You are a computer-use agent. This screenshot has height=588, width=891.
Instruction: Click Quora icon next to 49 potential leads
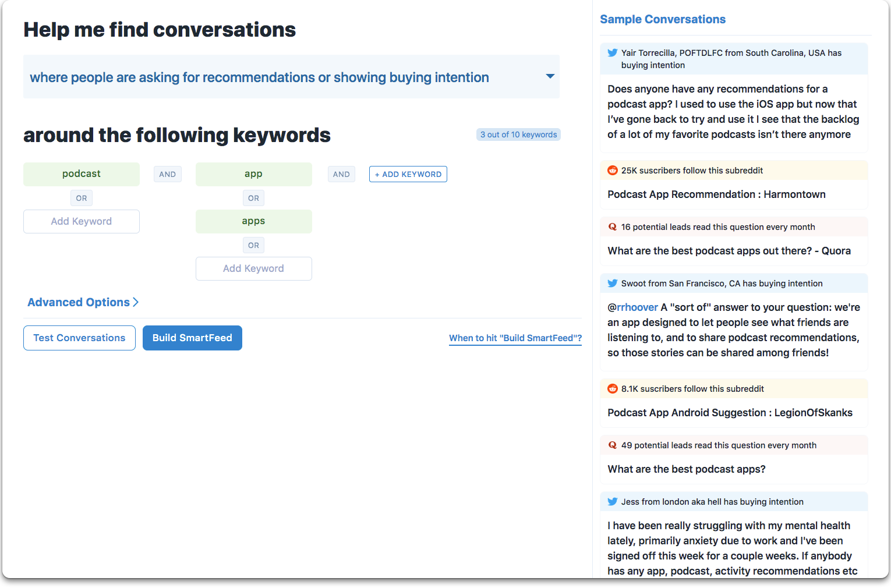click(612, 445)
